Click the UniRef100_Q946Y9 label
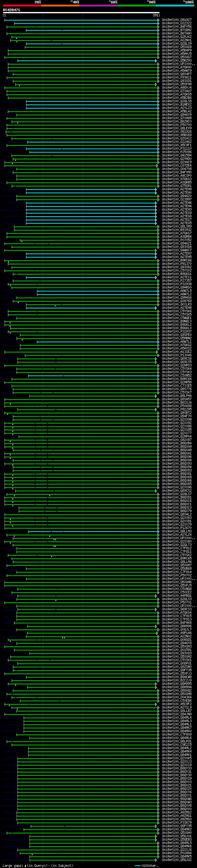The image size is (197, 868). click(177, 115)
